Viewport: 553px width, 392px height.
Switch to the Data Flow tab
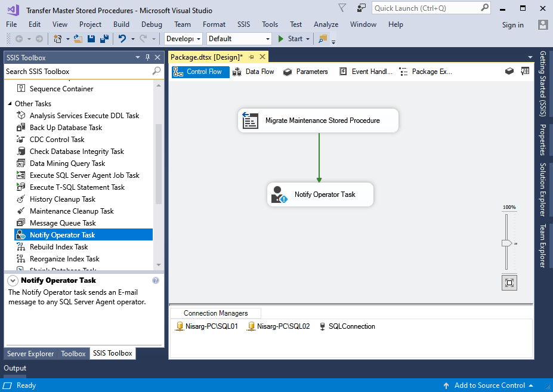tap(254, 72)
